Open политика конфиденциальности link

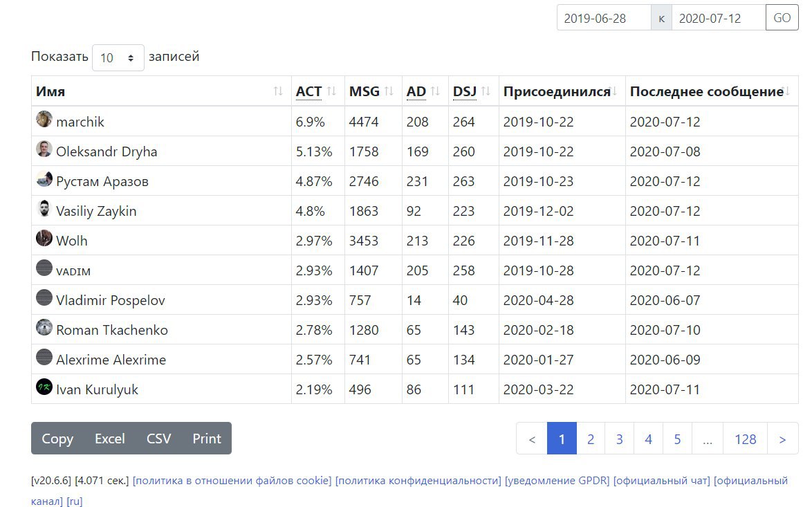click(x=418, y=481)
